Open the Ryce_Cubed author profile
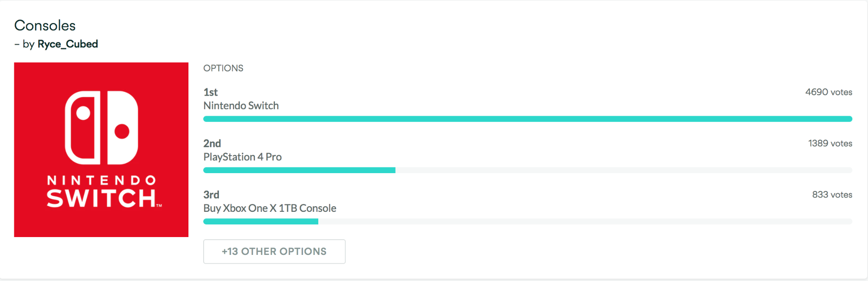The image size is (868, 281). click(68, 44)
